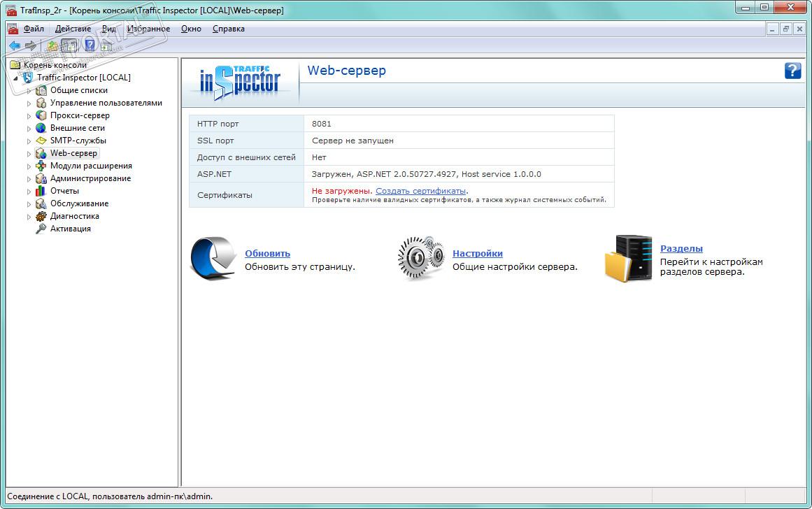This screenshot has height=509, width=812.
Task: Open the Справка menu
Action: pos(229,29)
